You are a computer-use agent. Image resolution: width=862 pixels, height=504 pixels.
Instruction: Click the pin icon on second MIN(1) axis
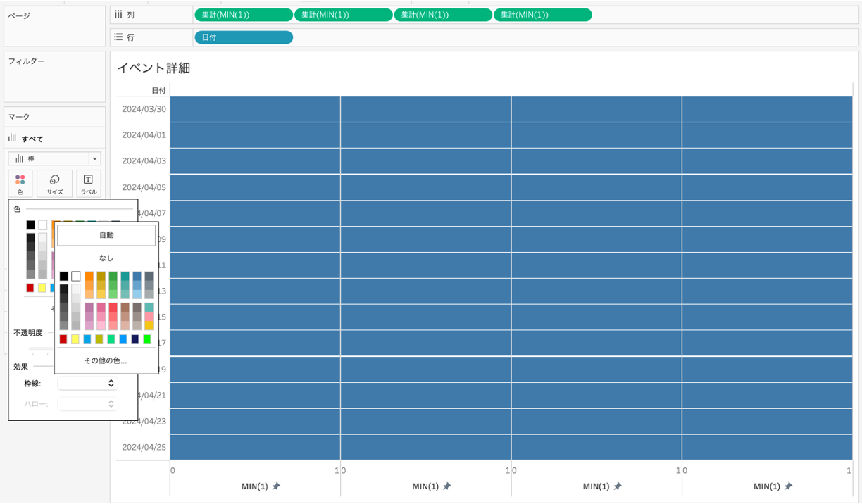click(x=446, y=486)
